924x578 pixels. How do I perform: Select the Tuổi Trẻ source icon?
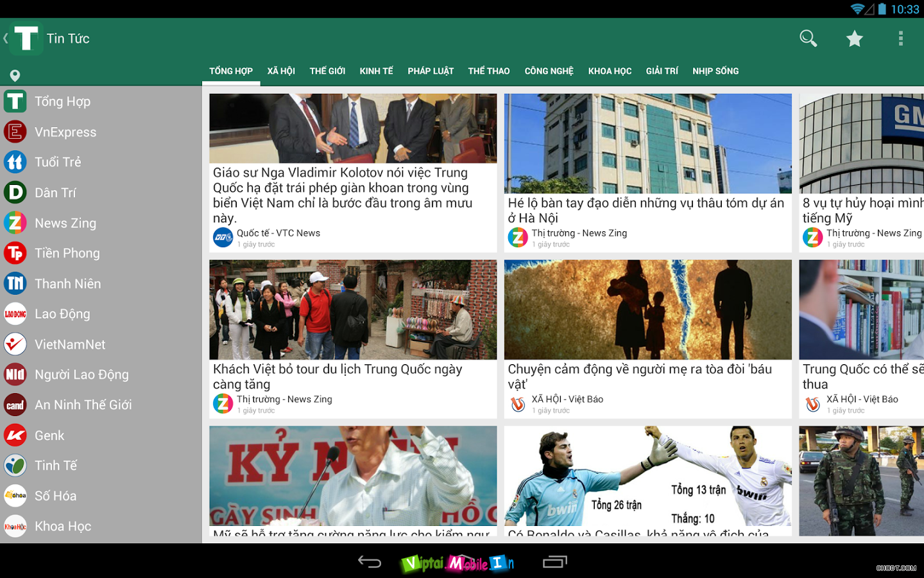tap(15, 162)
